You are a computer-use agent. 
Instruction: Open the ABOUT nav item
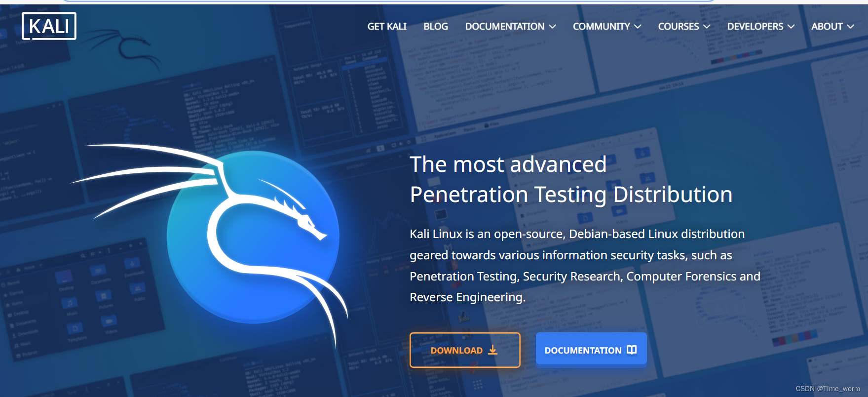[827, 27]
